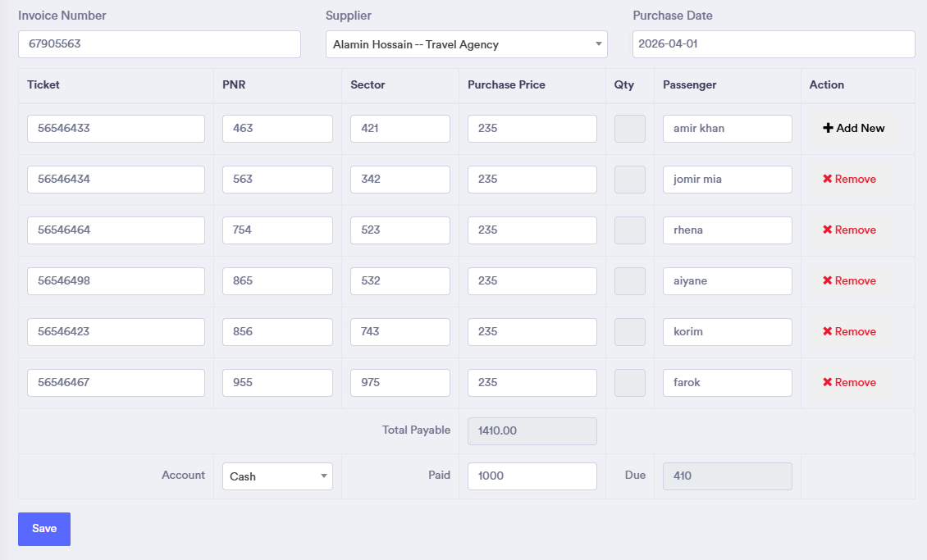Click the Supplier dropdown arrow

598,44
